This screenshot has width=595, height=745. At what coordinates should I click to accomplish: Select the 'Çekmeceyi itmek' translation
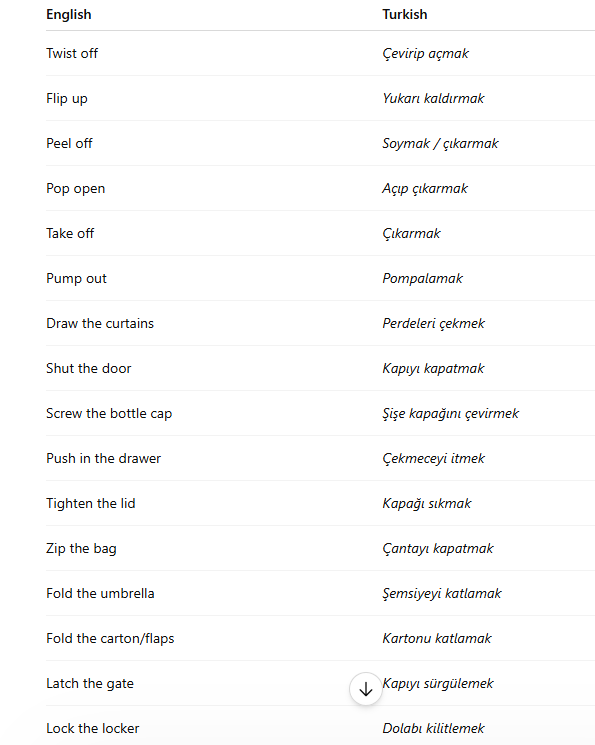(x=433, y=458)
